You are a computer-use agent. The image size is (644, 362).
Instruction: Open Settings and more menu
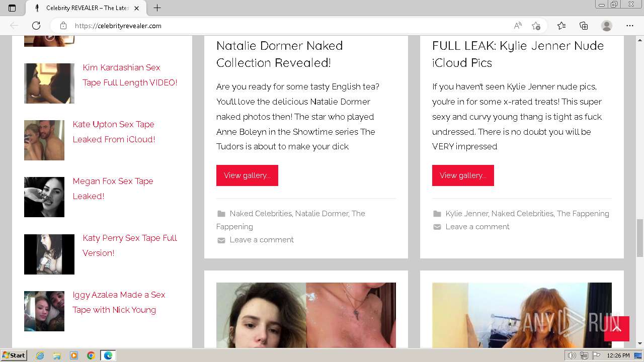tap(630, 26)
